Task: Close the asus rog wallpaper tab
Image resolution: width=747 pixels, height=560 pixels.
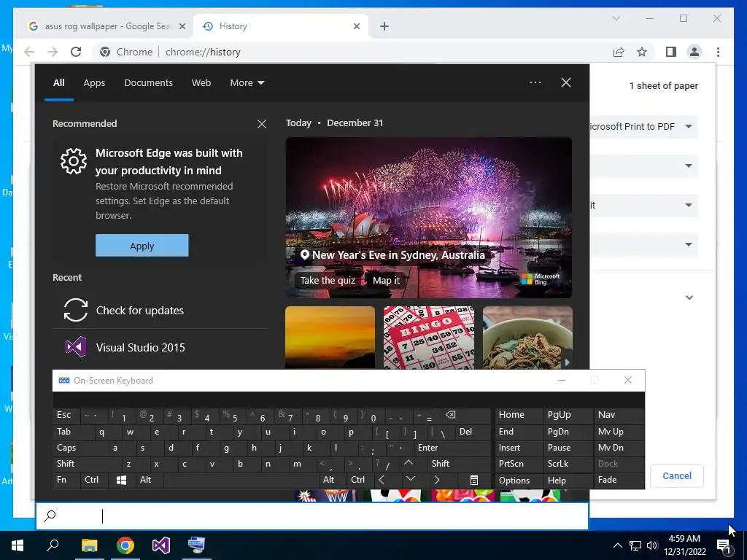Action: [x=182, y=26]
